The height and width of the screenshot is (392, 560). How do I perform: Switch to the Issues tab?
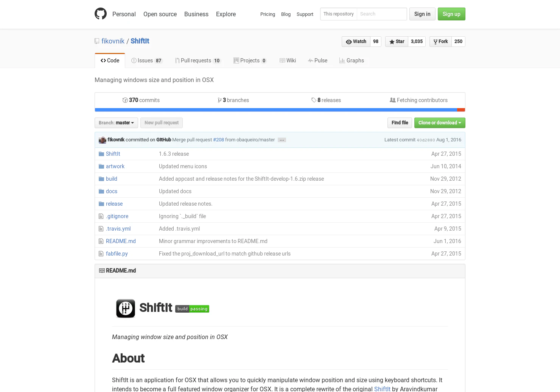[145, 60]
